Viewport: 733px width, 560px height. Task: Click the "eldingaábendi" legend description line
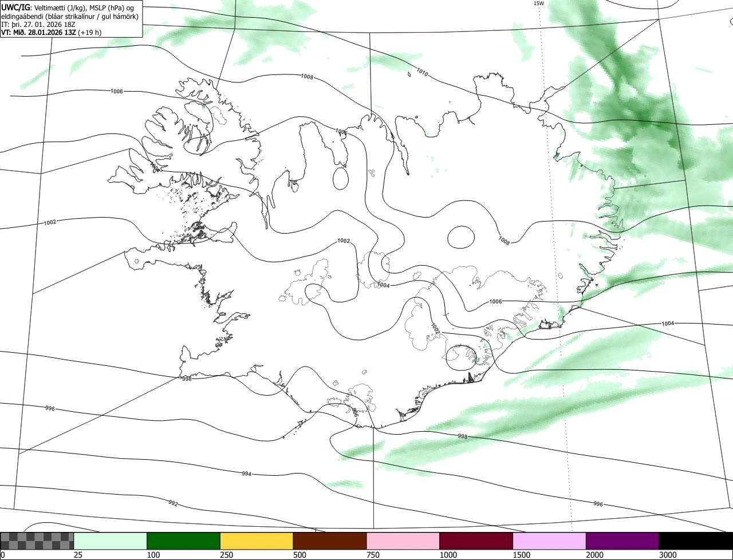point(70,16)
